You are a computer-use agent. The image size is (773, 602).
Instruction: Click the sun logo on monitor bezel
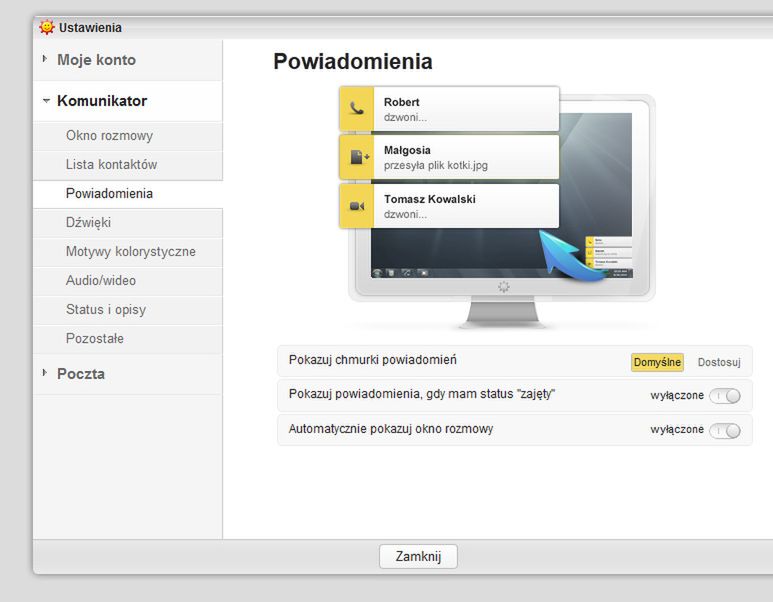503,286
